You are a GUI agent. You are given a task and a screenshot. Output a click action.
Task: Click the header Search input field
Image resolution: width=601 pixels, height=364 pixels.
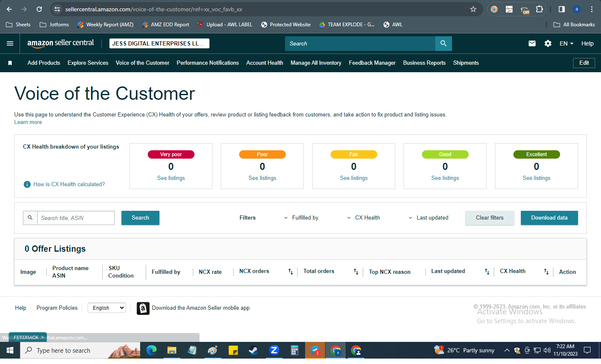(x=360, y=43)
